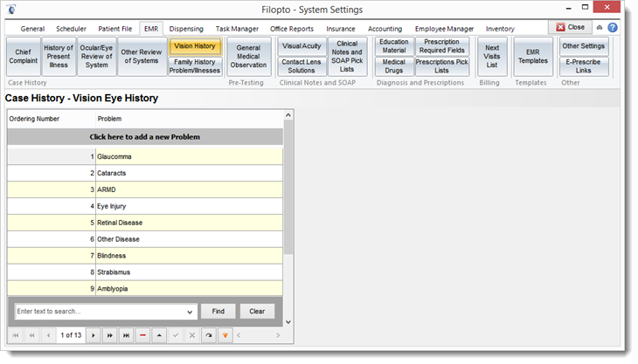The height and width of the screenshot is (364, 638).
Task: Open Prescription Required Fields
Action: (442, 46)
